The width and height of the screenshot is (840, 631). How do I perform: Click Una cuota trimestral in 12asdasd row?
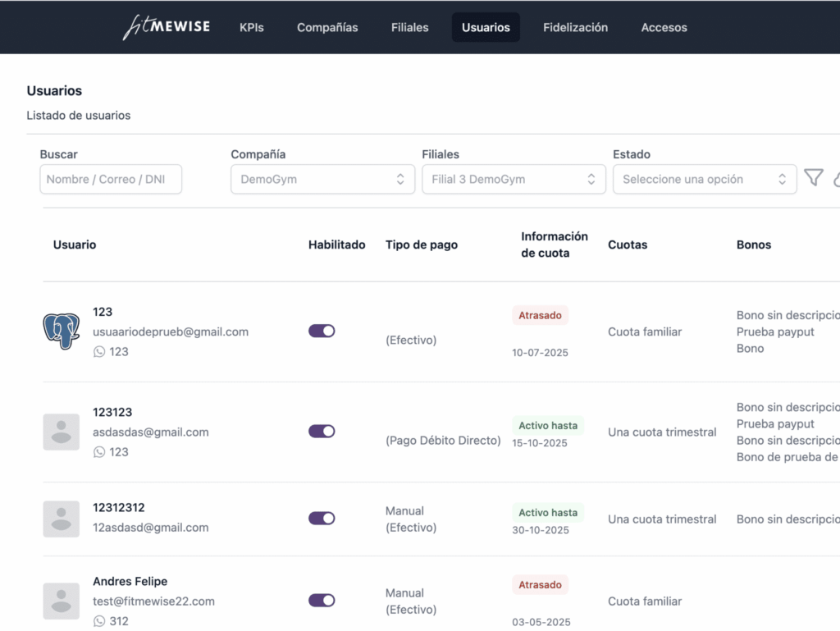[662, 519]
